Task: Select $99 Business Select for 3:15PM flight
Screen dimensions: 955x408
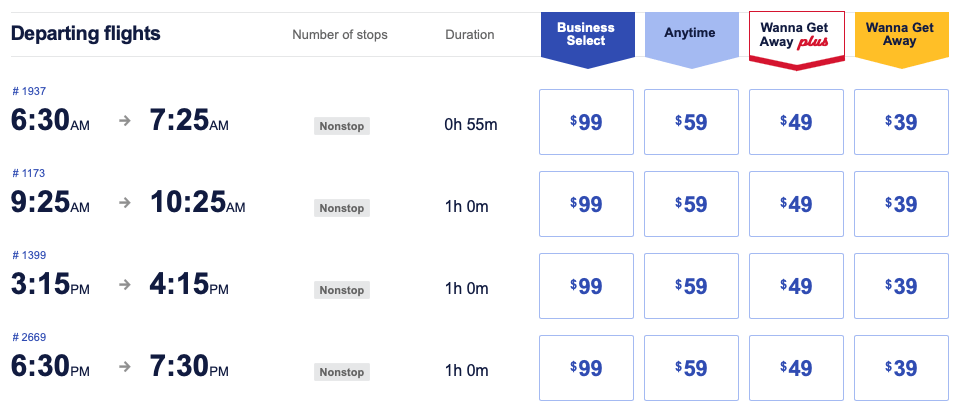Action: point(587,286)
